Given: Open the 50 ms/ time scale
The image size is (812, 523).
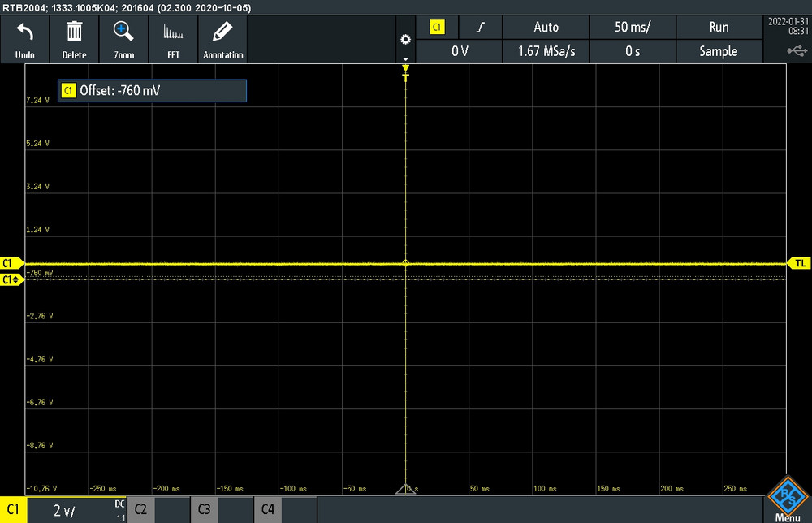Looking at the screenshot, I should click(x=633, y=28).
